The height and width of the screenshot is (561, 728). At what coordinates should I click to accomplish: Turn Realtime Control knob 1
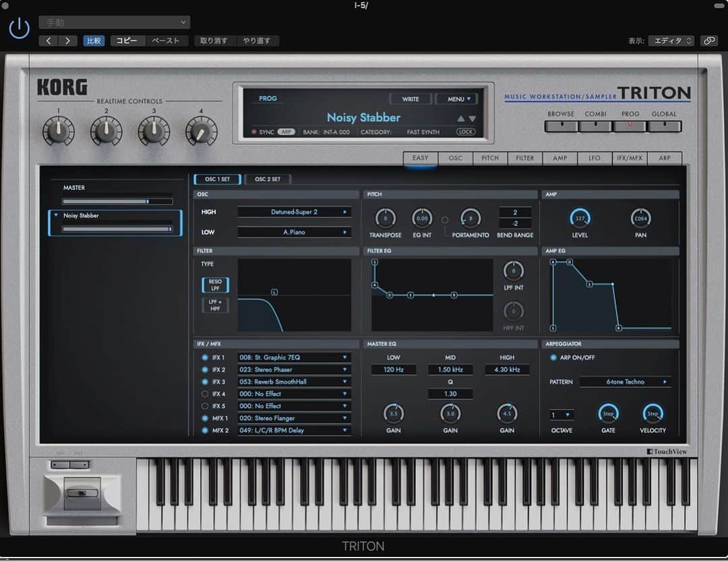coord(59,131)
